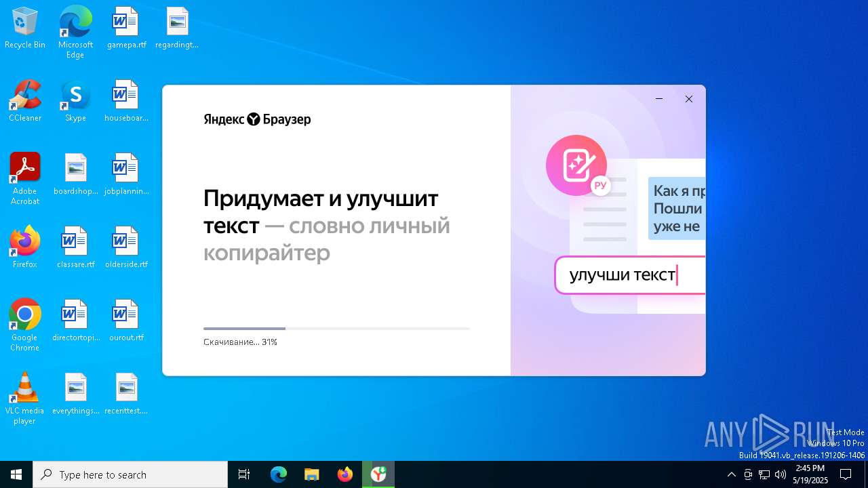Open Adobe Acrobat desktop shortcut
868x488 pixels.
[x=25, y=179]
